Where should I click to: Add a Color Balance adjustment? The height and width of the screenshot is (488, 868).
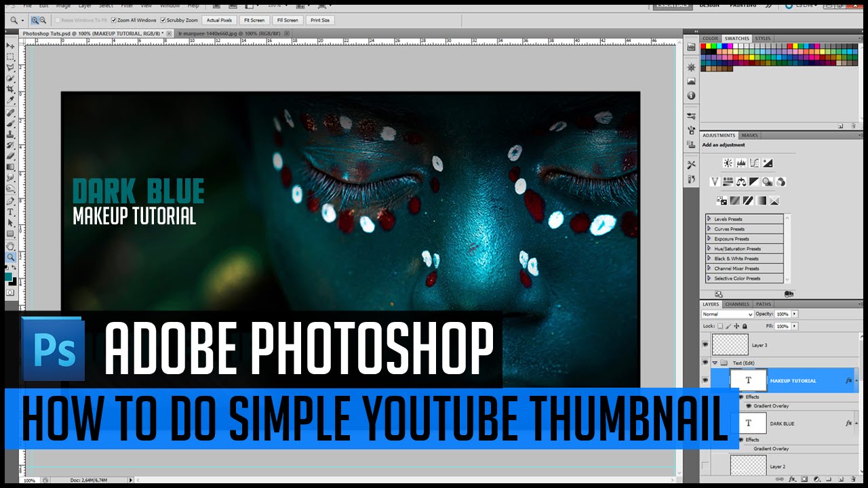point(741,182)
